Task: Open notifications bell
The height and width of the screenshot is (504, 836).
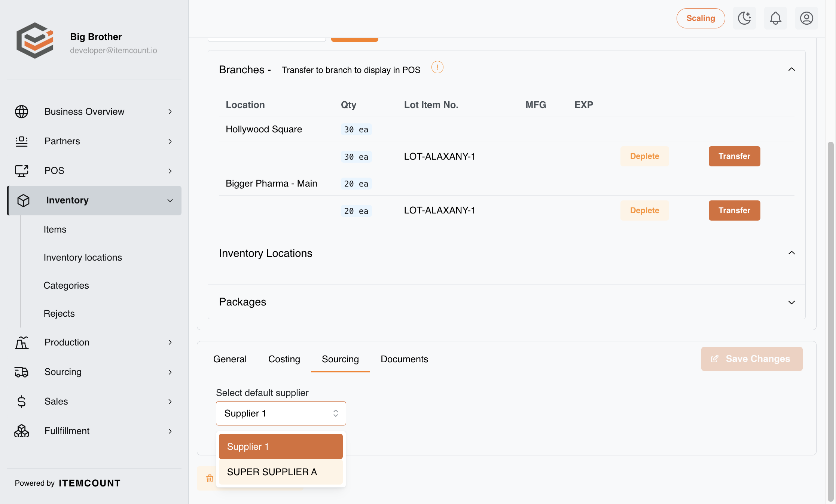Action: click(x=775, y=18)
